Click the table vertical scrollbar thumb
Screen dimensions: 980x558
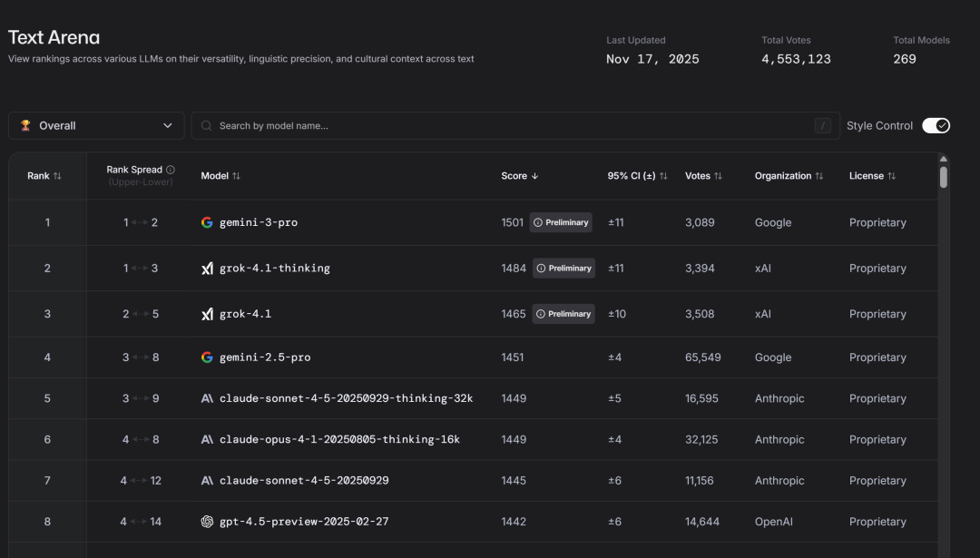pos(944,177)
